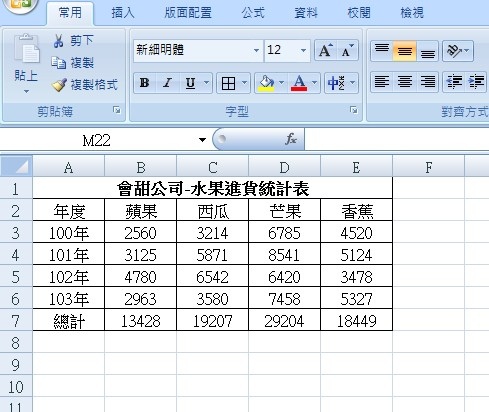Open the font name dropdown
This screenshot has width=489, height=412.
[x=256, y=51]
